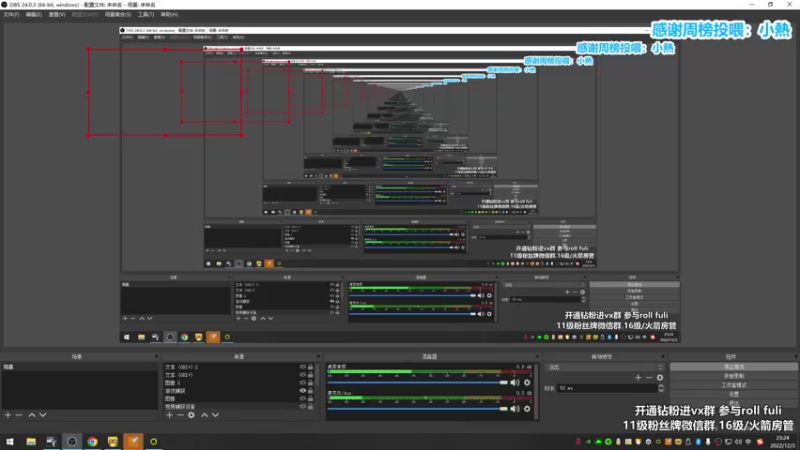
Task: Open the orange app on the taskbar
Action: click(x=133, y=441)
